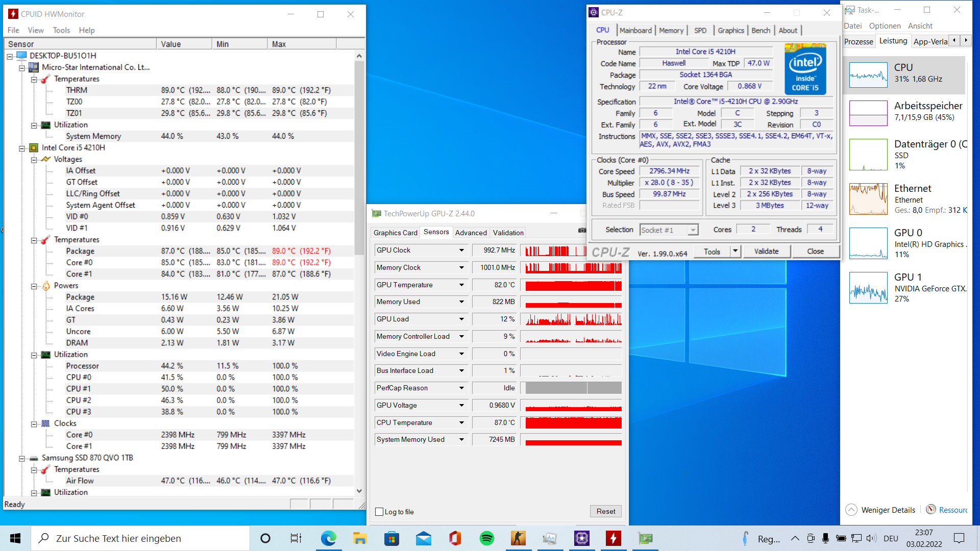This screenshot has width=980, height=551.
Task: Open the Microsoft Edge taskbar icon
Action: [x=328, y=538]
